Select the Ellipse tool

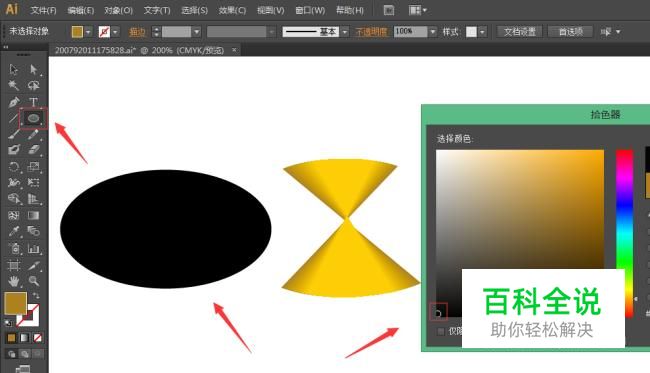[x=33, y=119]
